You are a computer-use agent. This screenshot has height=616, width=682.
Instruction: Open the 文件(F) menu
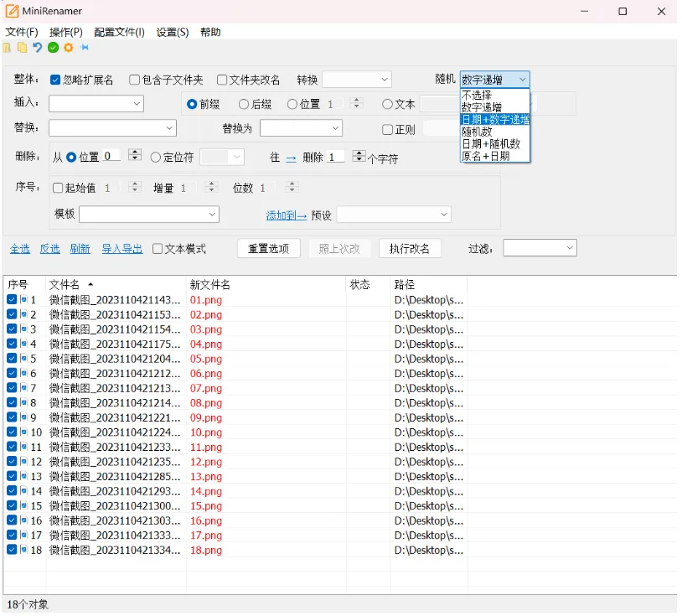[22, 32]
